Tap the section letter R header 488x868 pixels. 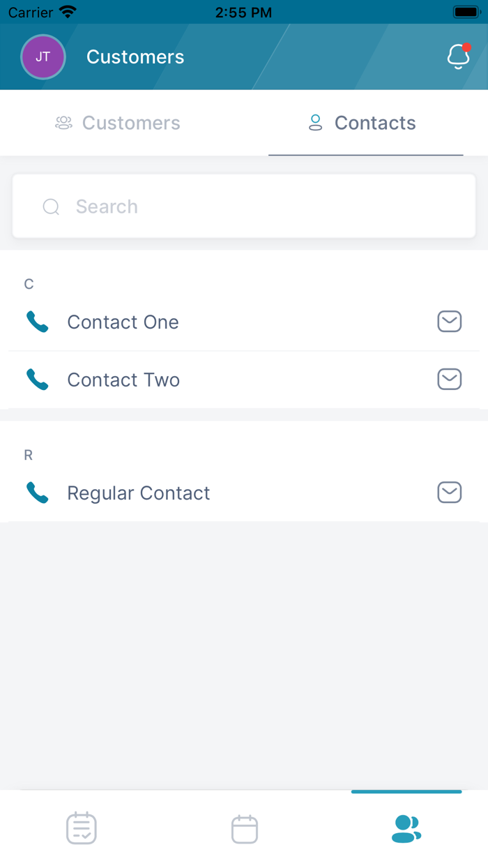29,454
